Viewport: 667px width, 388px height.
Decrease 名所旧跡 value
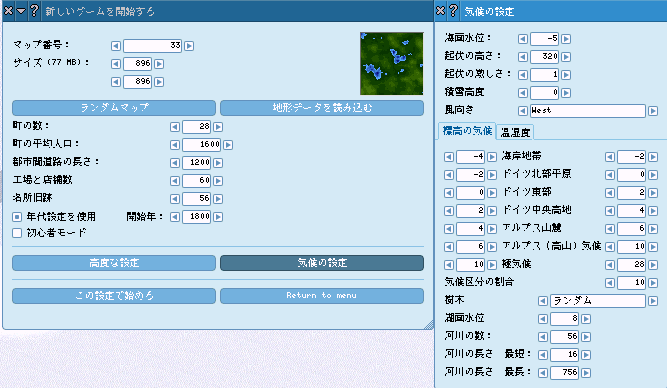point(175,199)
